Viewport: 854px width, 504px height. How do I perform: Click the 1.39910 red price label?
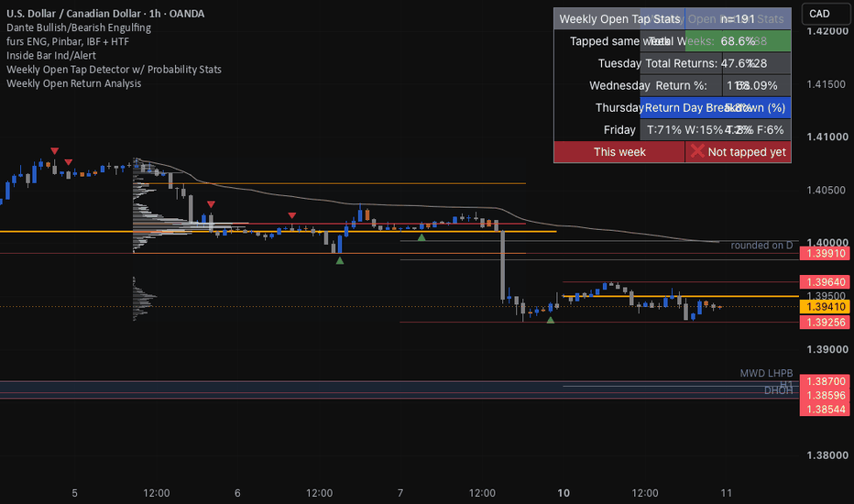(826, 253)
